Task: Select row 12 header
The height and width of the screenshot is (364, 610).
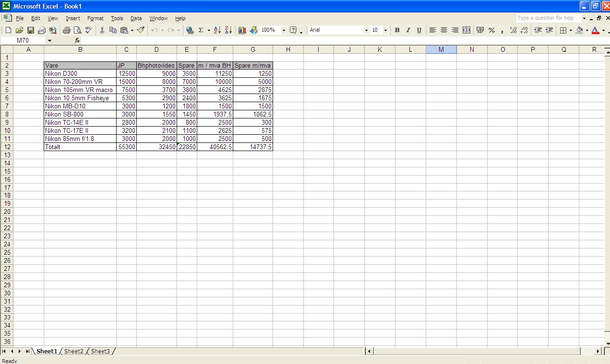Action: [x=7, y=147]
